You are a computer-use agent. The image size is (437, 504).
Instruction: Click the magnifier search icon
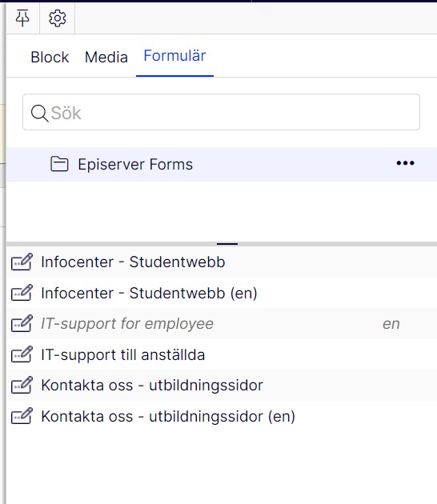39,113
